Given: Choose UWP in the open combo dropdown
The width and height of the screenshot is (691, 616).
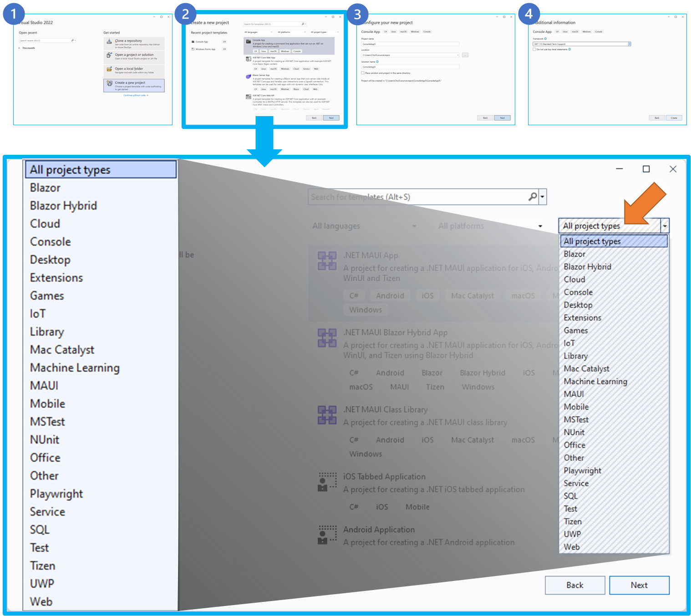Looking at the screenshot, I should pos(614,535).
